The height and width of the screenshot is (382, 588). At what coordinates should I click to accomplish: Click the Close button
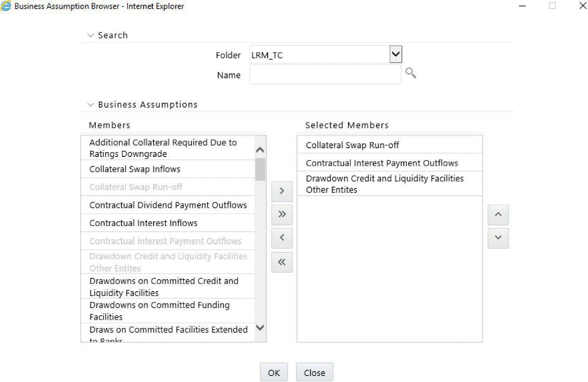pos(314,372)
